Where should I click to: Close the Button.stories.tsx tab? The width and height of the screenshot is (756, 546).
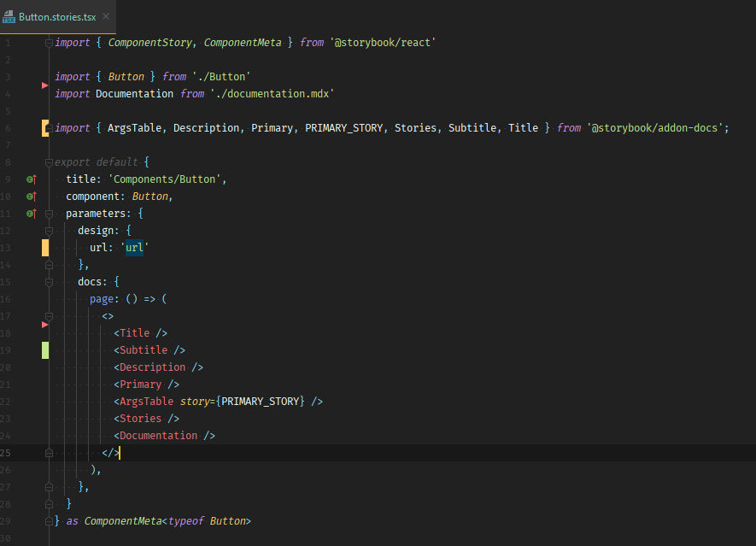click(x=106, y=17)
